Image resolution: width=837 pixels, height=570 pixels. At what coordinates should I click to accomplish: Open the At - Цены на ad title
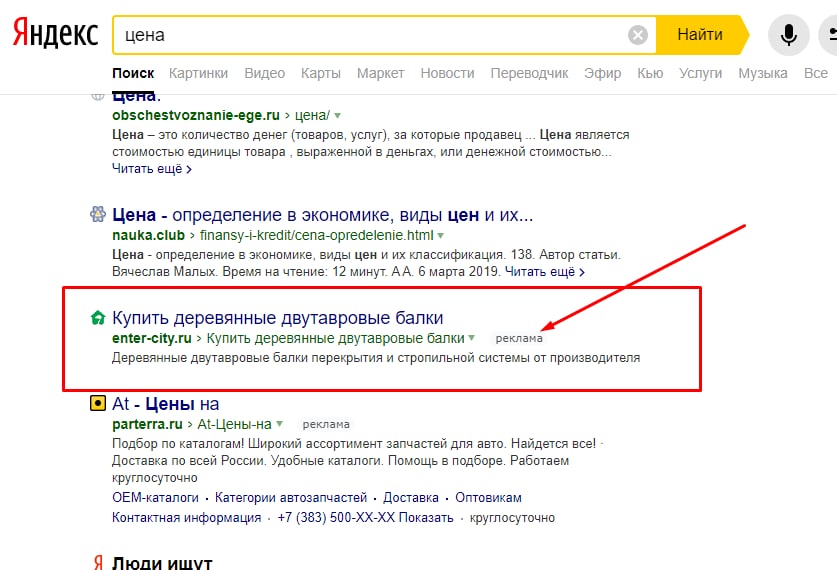tap(165, 404)
